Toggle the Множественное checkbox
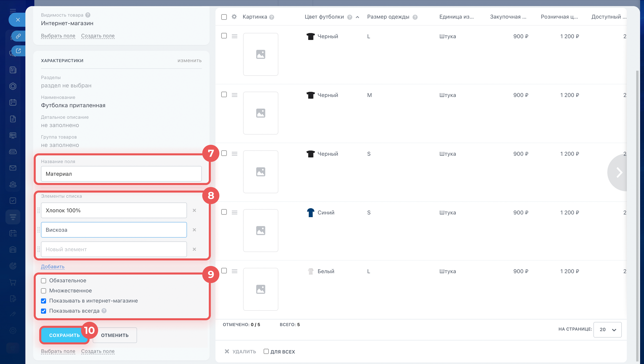644x364 pixels. [43, 290]
